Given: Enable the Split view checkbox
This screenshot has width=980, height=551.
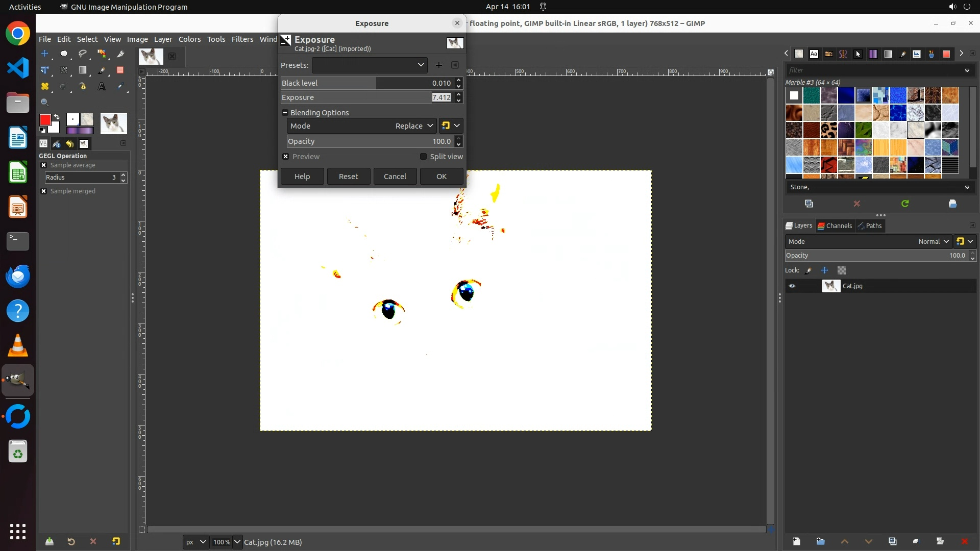Looking at the screenshot, I should [423, 157].
